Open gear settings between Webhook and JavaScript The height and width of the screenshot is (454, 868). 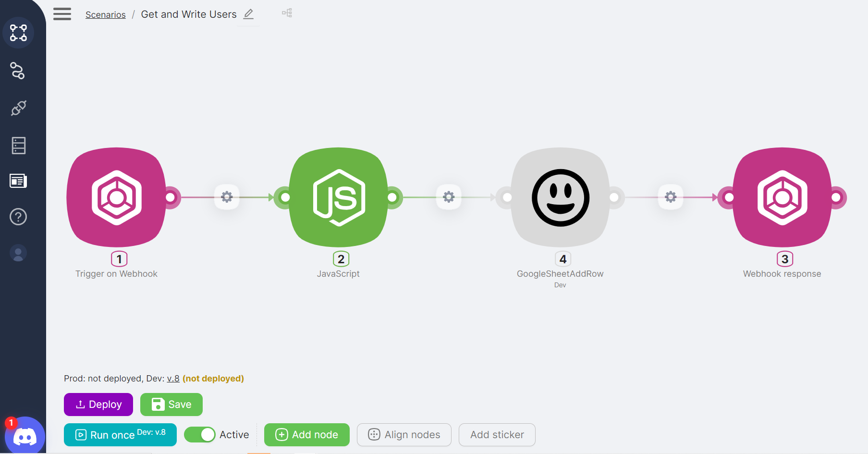coord(227,197)
